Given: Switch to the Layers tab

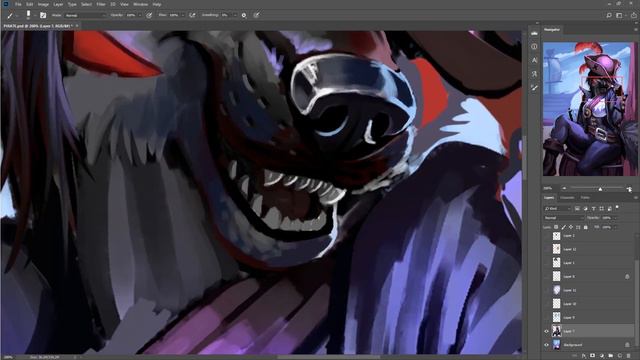Looking at the screenshot, I should pos(549,198).
